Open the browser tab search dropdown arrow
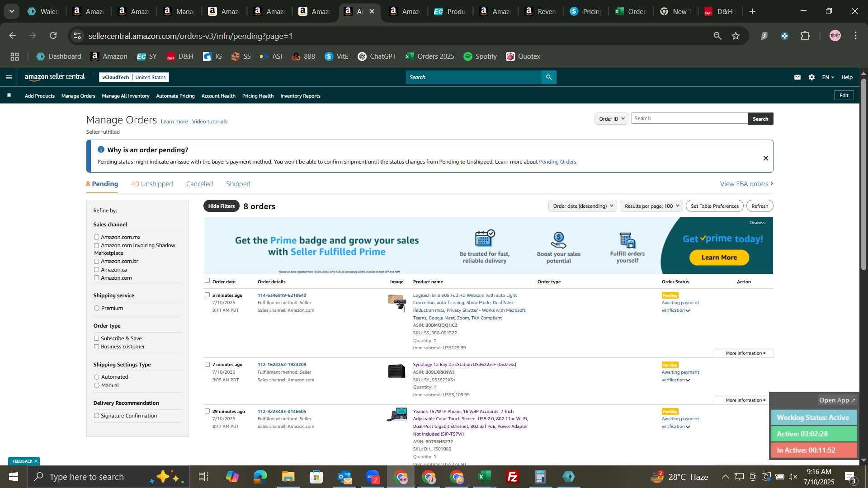The height and width of the screenshot is (488, 868). click(x=12, y=11)
